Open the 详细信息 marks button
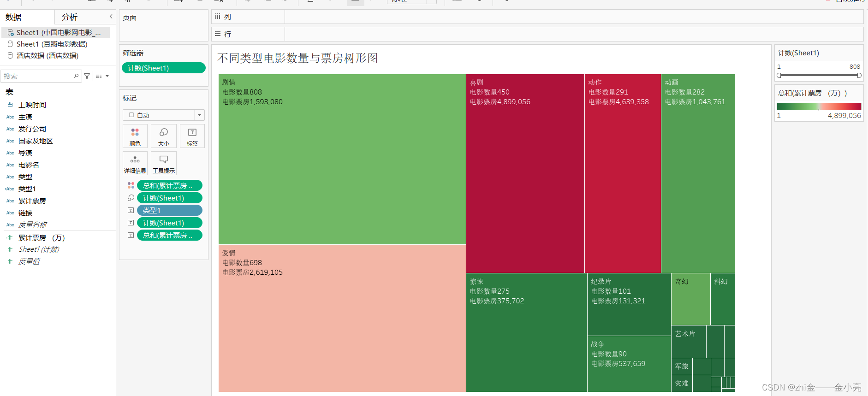The width and height of the screenshot is (868, 396). pos(135,163)
